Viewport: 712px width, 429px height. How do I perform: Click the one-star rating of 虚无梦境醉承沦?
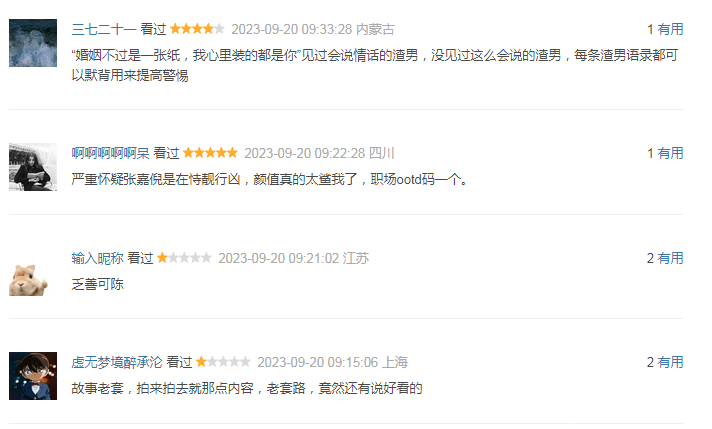(223, 362)
